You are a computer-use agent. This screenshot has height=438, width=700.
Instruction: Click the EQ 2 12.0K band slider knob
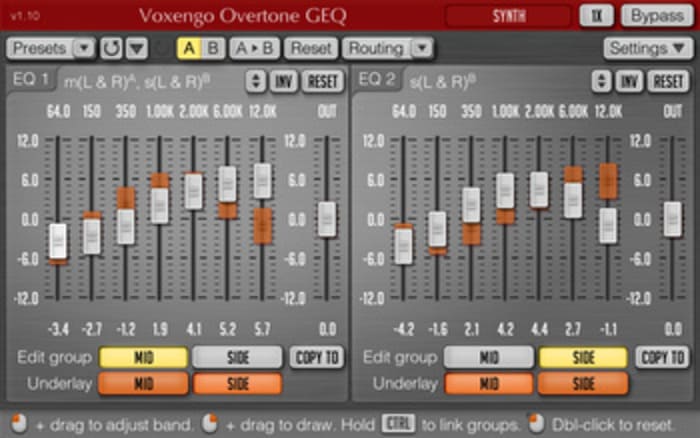pos(608,226)
